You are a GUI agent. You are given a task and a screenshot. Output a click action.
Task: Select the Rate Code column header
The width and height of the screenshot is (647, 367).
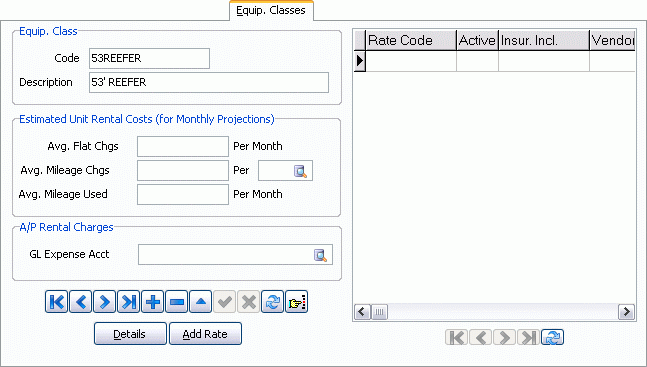pos(411,40)
